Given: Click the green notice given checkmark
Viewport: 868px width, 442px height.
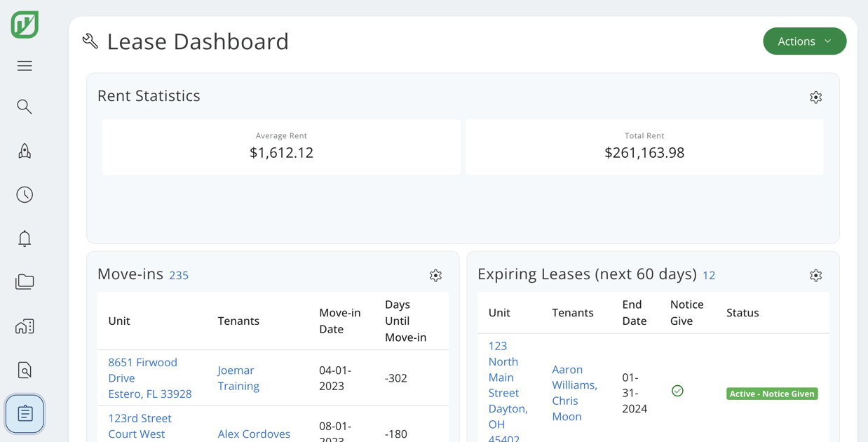Looking at the screenshot, I should [677, 391].
